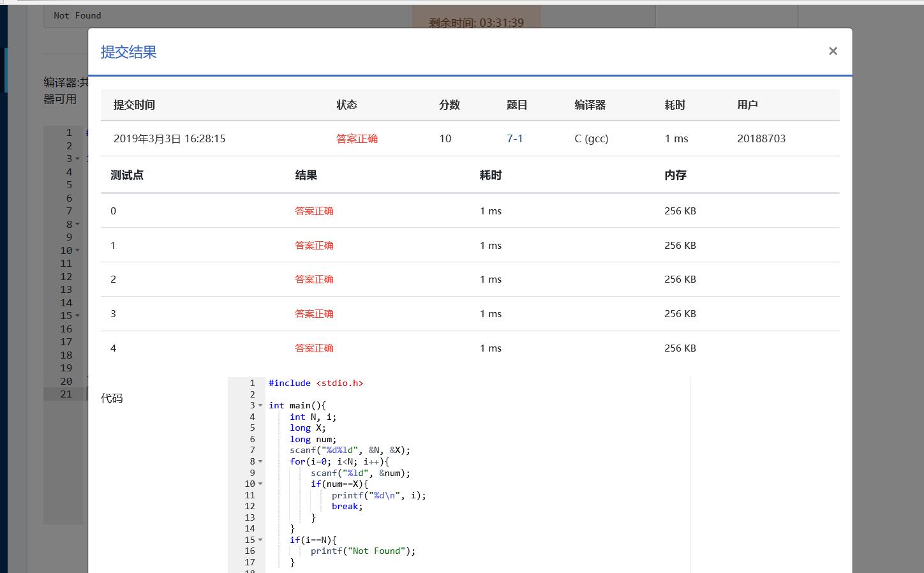Click result 答案正确 for test point 4
The image size is (924, 573).
click(314, 348)
